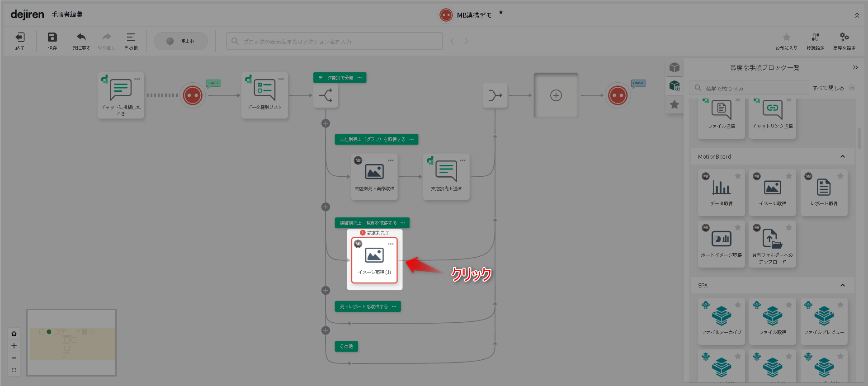Favorite the レポート取得 block star
This screenshot has width=868, height=386.
(x=840, y=176)
